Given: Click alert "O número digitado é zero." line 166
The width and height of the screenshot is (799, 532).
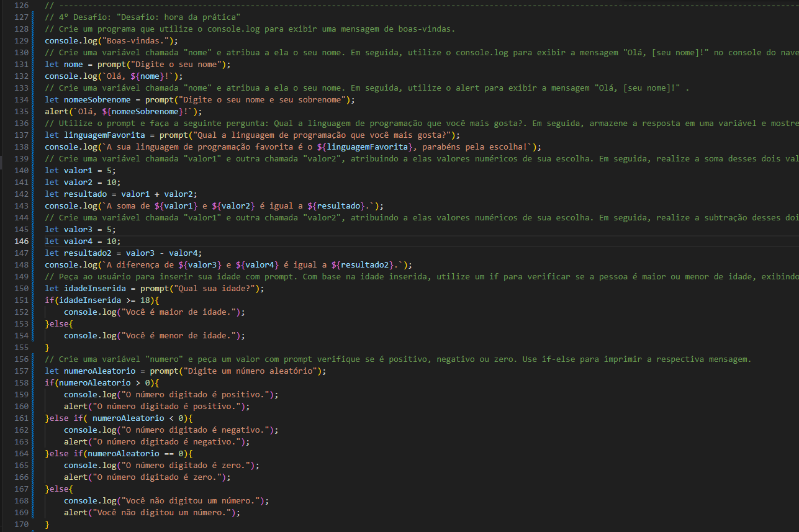Looking at the screenshot, I should [148, 477].
